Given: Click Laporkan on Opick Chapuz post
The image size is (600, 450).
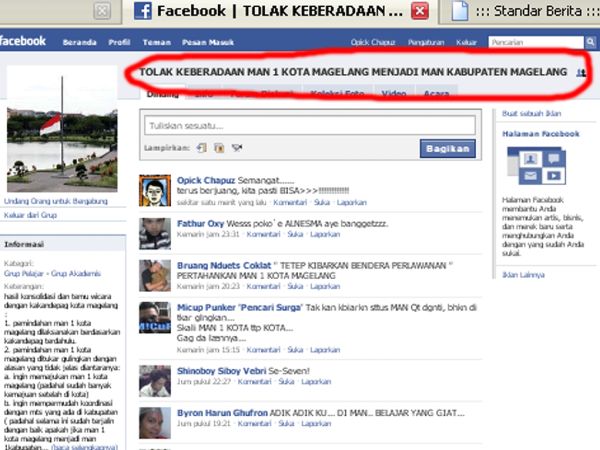Looking at the screenshot, I should coord(352,202).
